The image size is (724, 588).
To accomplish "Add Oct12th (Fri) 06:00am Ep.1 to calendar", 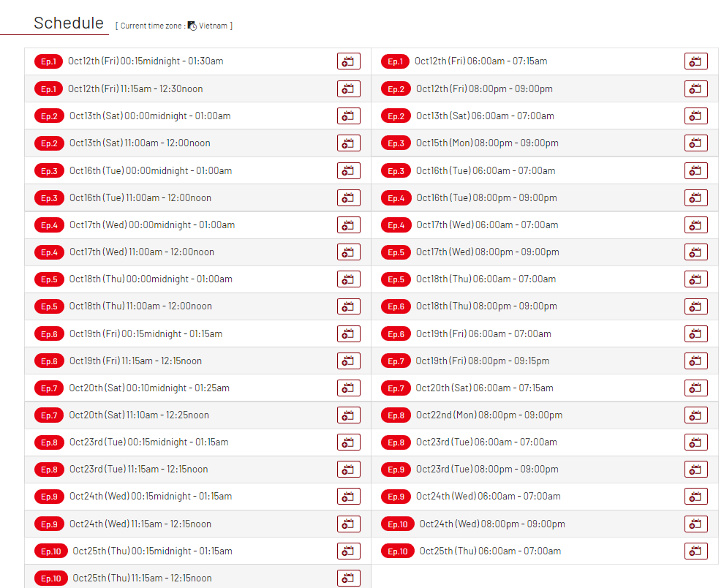I will pyautogui.click(x=695, y=61).
